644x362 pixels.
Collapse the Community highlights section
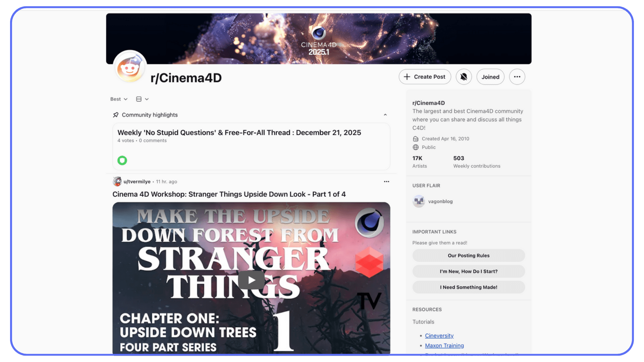pos(385,115)
